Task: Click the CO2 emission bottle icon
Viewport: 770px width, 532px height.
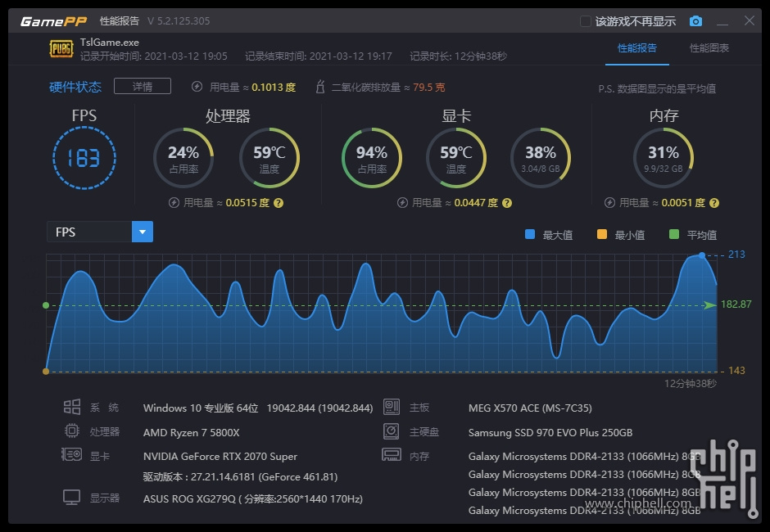Action: (320, 87)
